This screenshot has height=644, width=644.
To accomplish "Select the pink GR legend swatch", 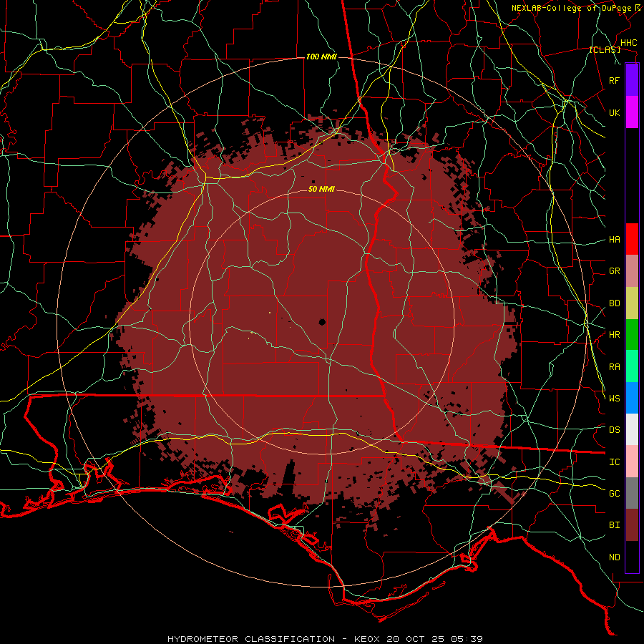I will (632, 271).
